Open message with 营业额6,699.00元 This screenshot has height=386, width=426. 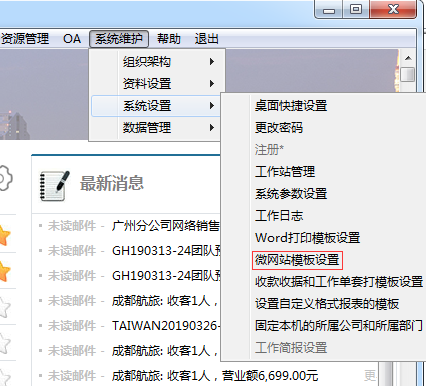pos(215,376)
